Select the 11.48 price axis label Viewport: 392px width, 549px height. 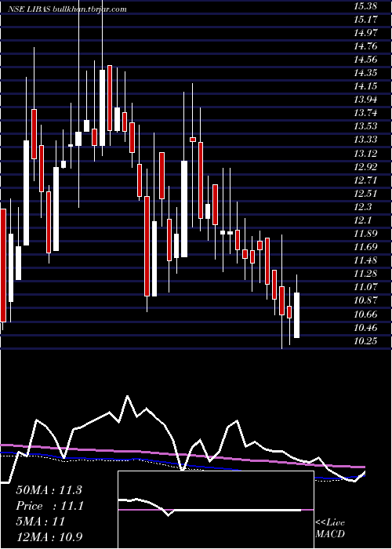tap(365, 260)
